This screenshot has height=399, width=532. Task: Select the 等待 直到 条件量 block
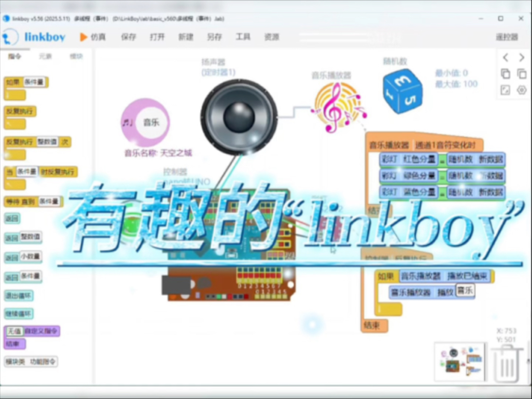click(x=33, y=202)
